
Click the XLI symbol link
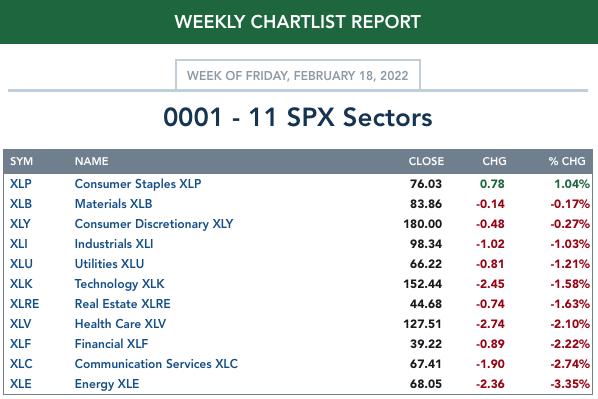(19, 244)
